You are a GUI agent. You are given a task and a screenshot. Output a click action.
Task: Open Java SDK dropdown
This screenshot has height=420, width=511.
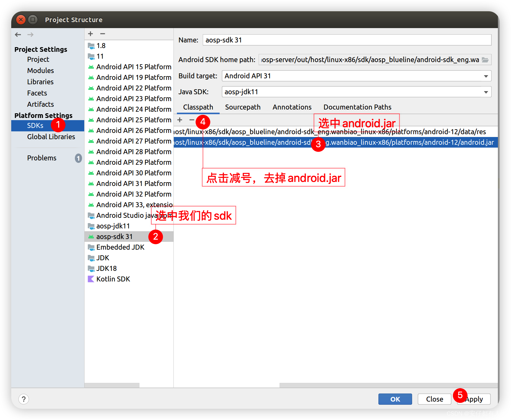pyautogui.click(x=357, y=92)
